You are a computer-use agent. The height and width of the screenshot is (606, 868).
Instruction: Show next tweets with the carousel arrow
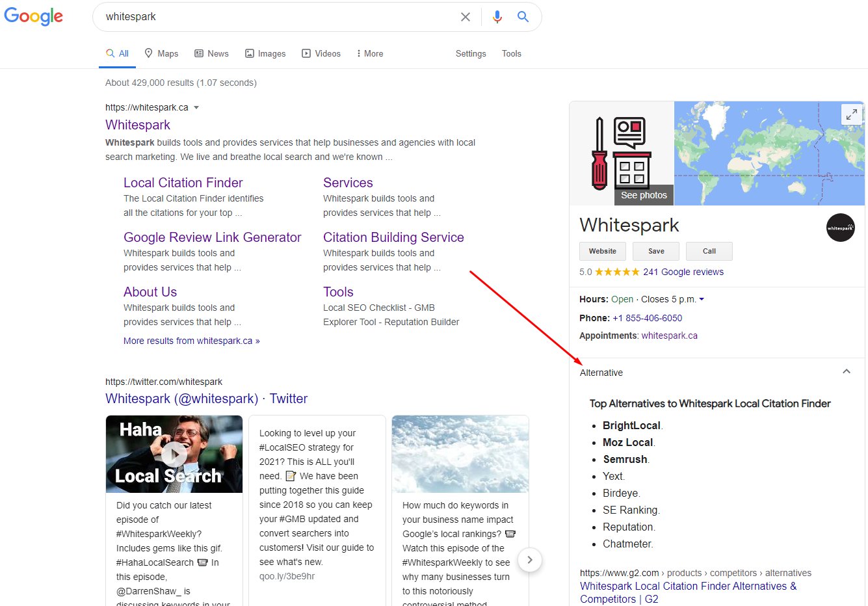(x=530, y=560)
